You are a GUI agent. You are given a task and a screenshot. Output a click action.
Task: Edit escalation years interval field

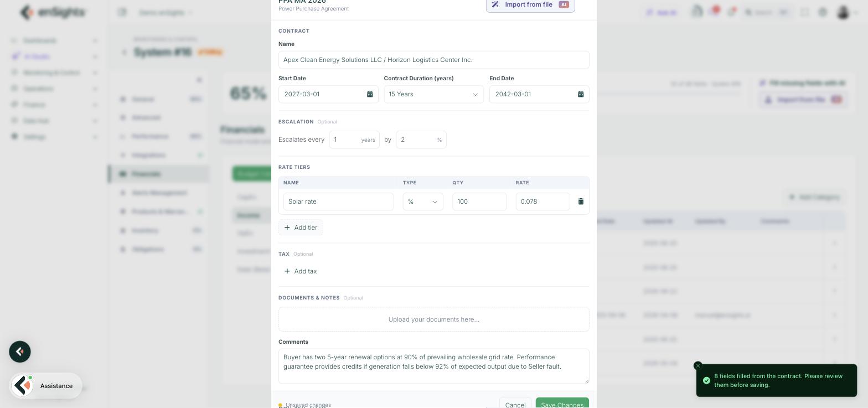pyautogui.click(x=354, y=140)
